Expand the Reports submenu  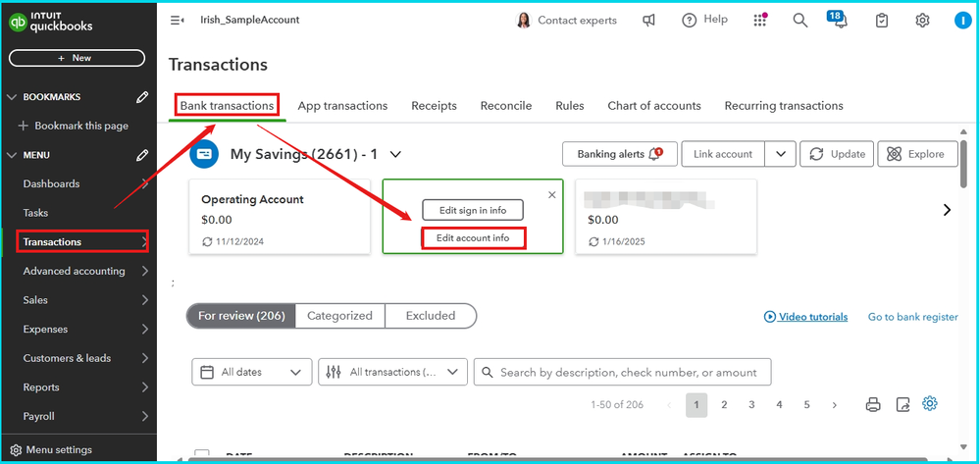[x=144, y=387]
